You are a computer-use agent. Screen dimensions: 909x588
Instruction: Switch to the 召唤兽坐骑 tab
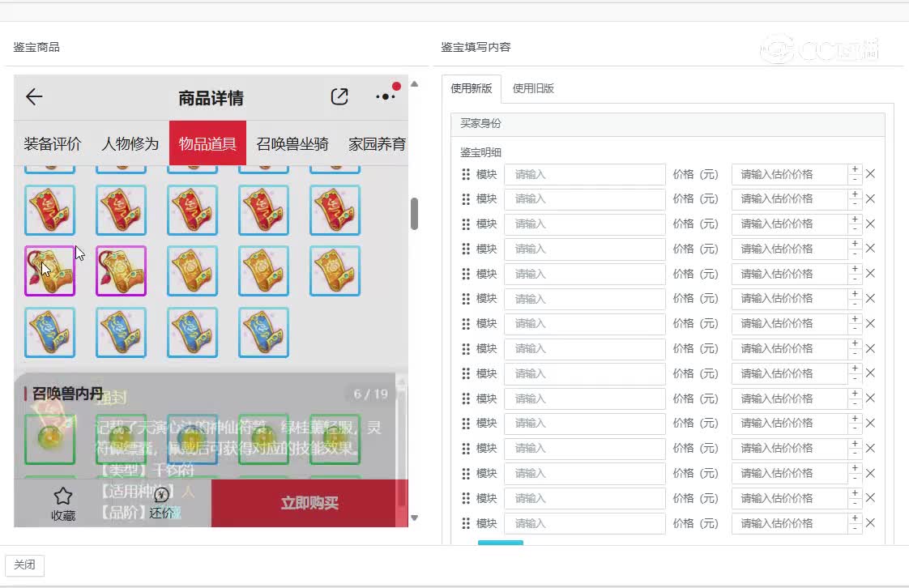(292, 143)
